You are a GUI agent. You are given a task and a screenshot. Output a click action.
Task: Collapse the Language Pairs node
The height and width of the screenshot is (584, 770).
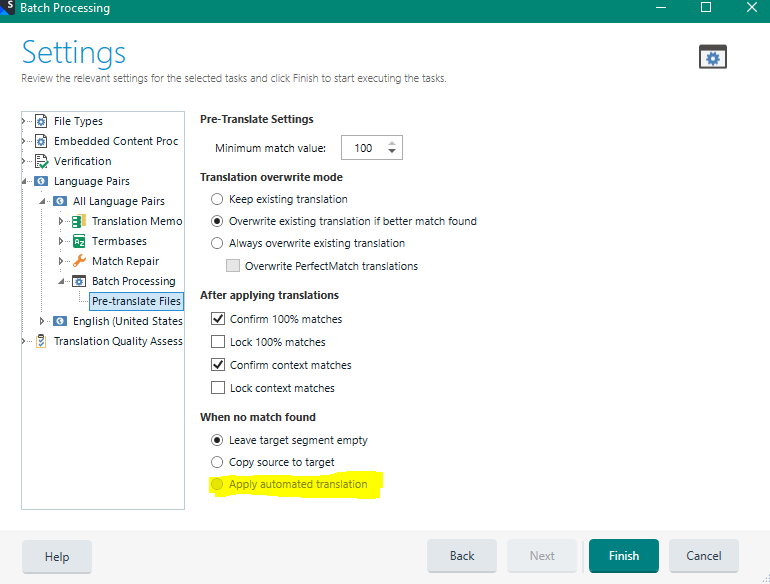[x=24, y=181]
